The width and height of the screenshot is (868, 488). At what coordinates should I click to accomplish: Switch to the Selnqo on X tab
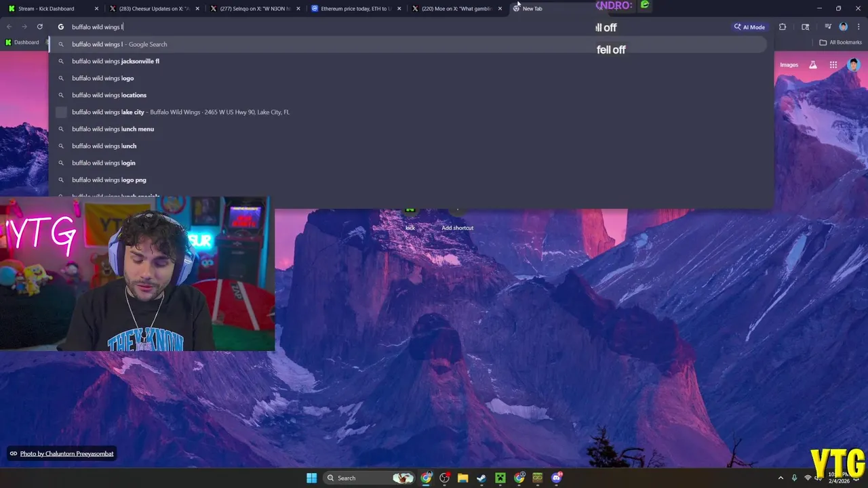pos(255,9)
